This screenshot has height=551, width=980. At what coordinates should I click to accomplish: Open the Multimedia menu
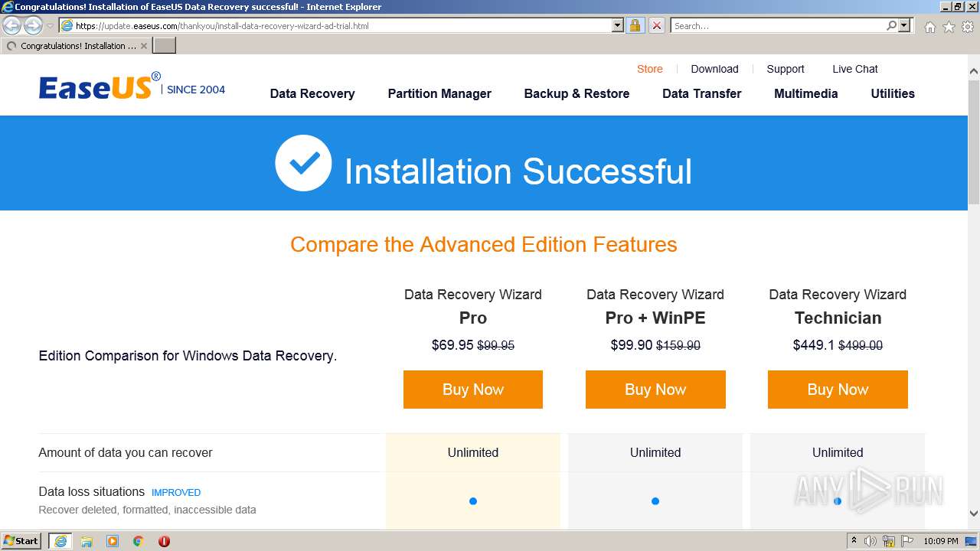[x=806, y=93]
